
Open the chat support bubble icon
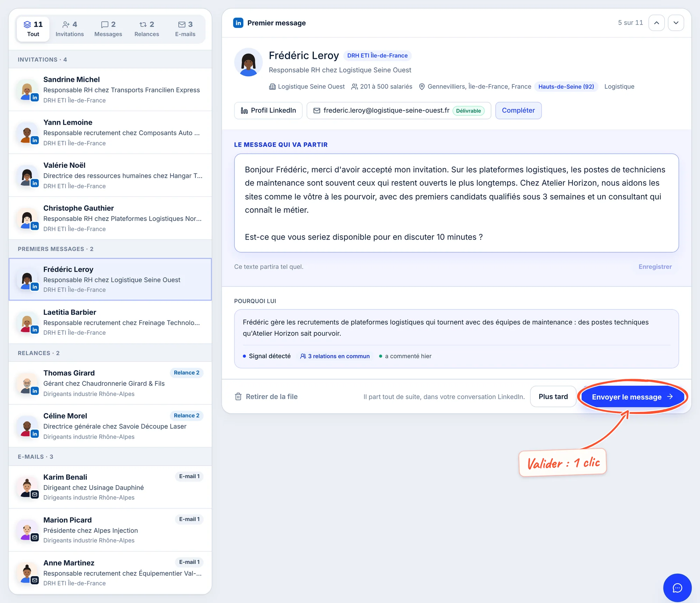(x=677, y=588)
